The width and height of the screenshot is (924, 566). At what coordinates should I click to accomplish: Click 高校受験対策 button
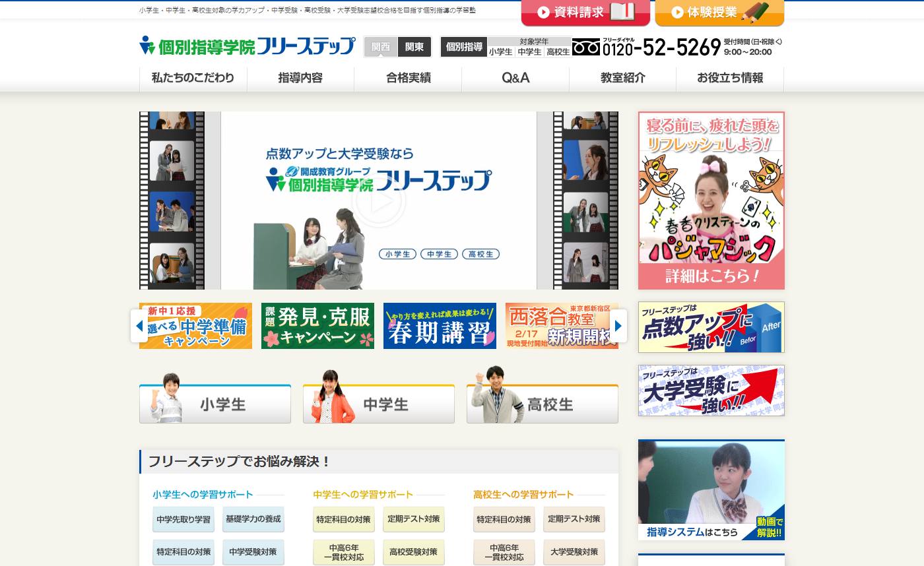coord(414,552)
